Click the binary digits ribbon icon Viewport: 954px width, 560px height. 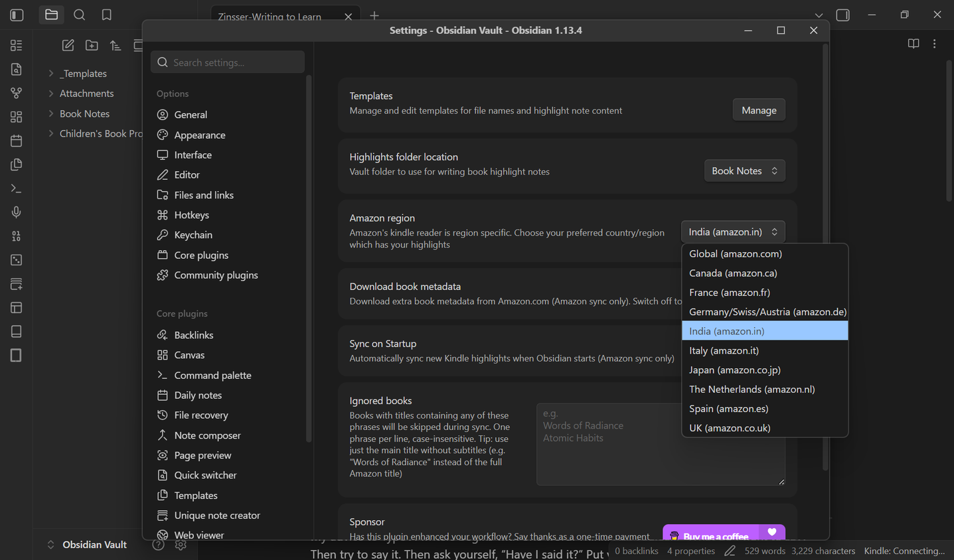coord(17,236)
